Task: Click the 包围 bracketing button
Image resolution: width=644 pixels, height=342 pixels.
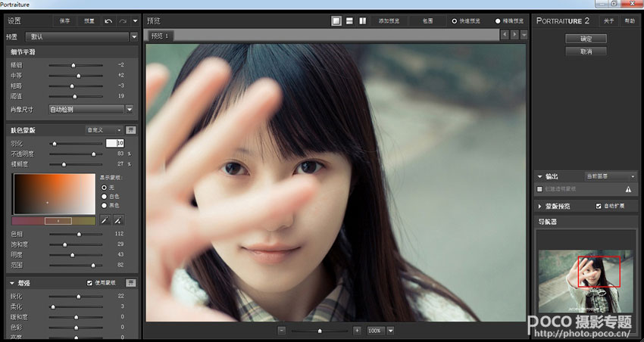Action: pos(427,21)
